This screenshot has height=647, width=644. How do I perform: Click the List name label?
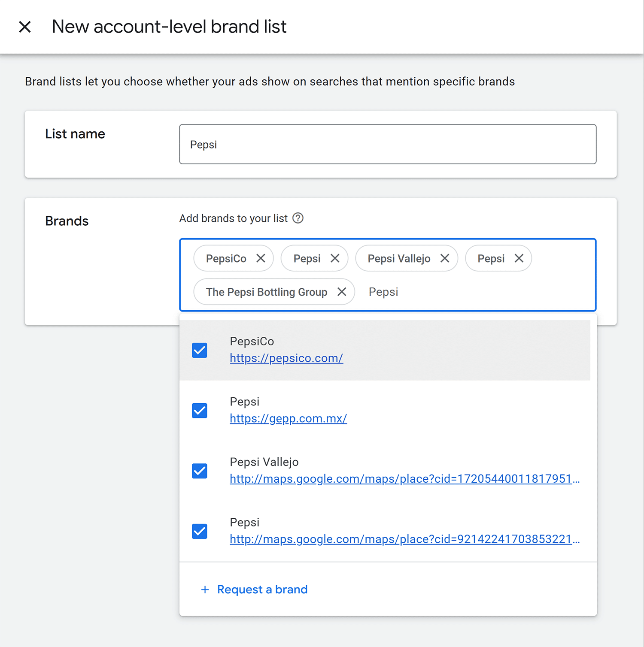click(75, 134)
